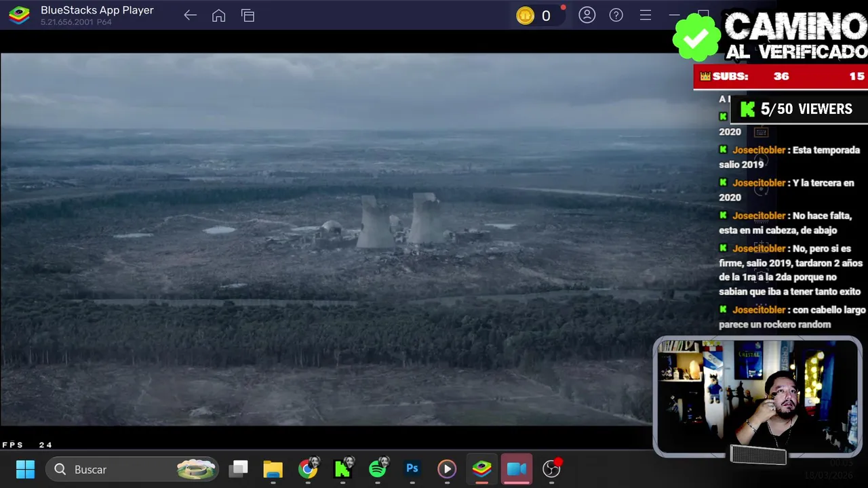The width and height of the screenshot is (868, 488).
Task: Click chat message 'con cabello largo parece un rockero'
Action: (x=792, y=317)
